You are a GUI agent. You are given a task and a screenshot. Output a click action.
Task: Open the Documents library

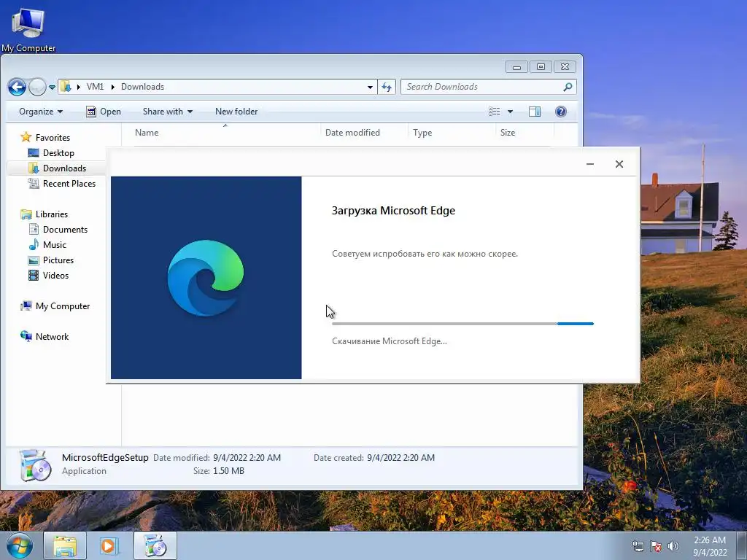pos(58,230)
